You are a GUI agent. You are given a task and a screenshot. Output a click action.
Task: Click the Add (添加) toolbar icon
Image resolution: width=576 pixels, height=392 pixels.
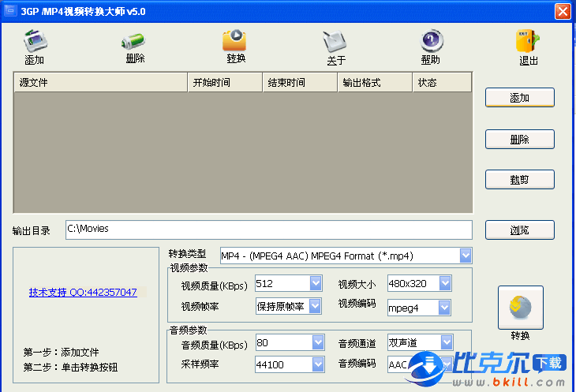[36, 41]
